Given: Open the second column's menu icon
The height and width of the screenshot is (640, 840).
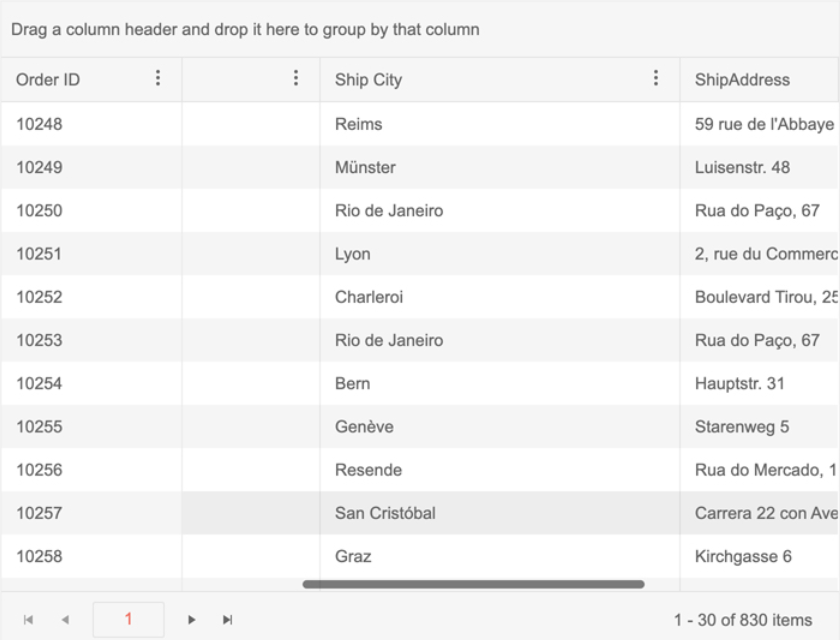Looking at the screenshot, I should tap(297, 79).
